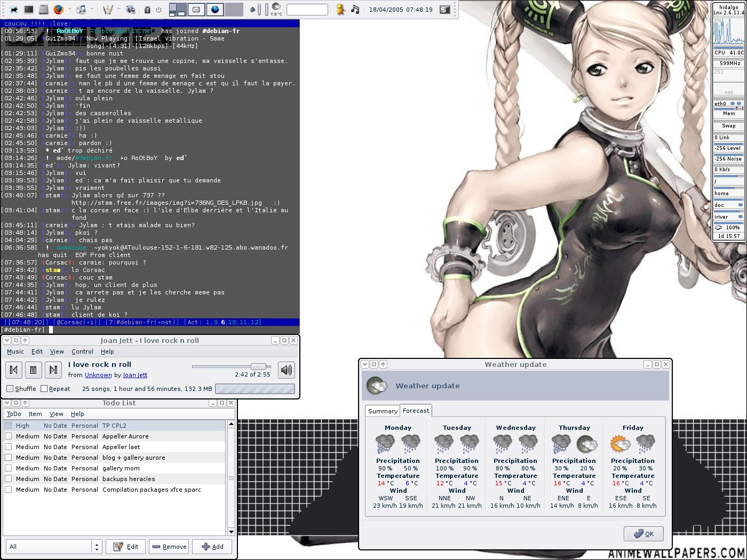Screen dimensions: 747x560
Task: Click the music note icon in the top panel
Action: click(355, 10)
